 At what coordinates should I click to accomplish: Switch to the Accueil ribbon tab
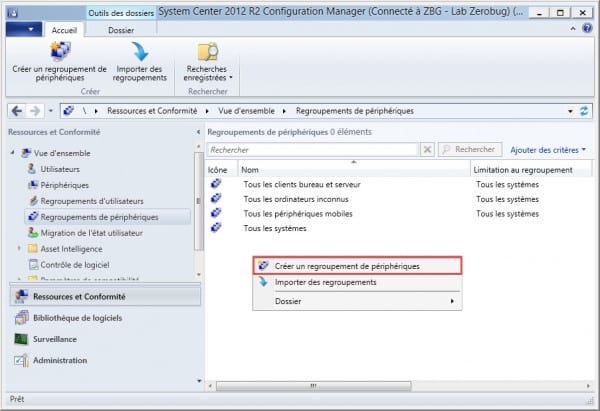tap(64, 30)
